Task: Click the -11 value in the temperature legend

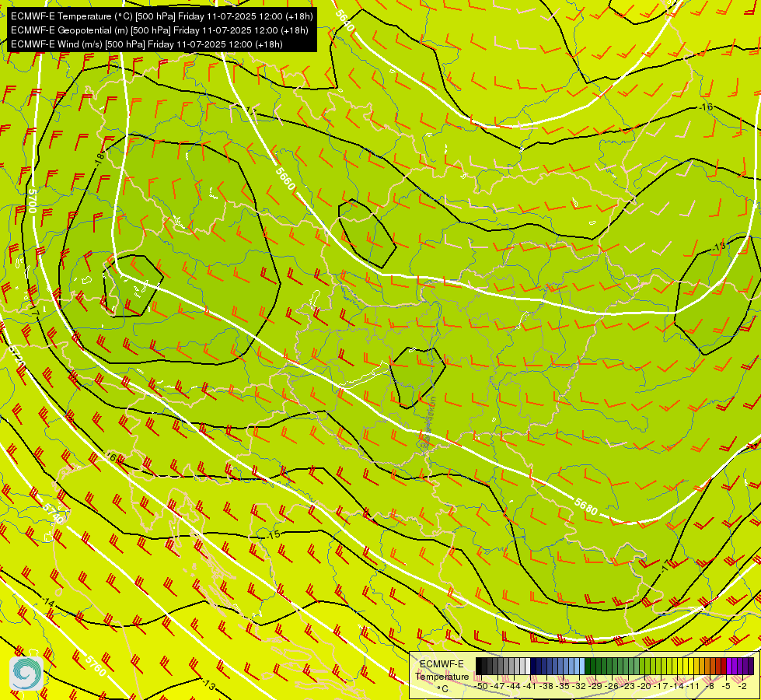Action: tap(693, 686)
